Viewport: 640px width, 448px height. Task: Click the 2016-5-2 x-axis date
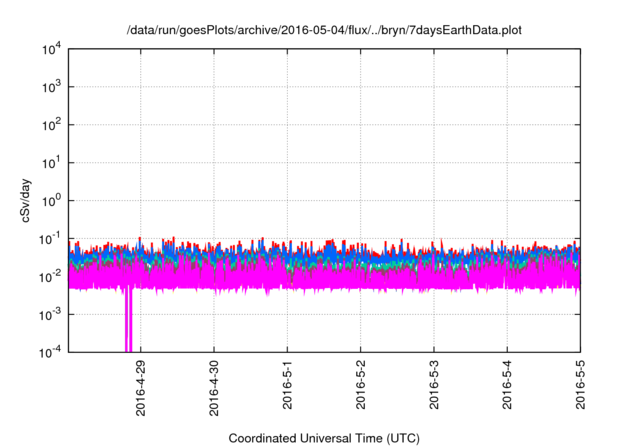tap(360, 385)
